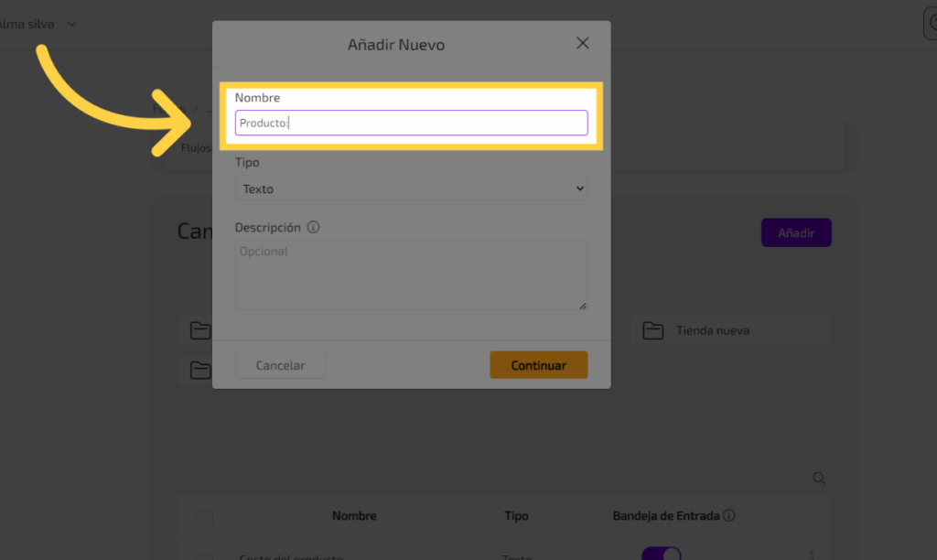Click the Descripción info icon
Viewport: 937px width, 560px height.
click(x=314, y=227)
